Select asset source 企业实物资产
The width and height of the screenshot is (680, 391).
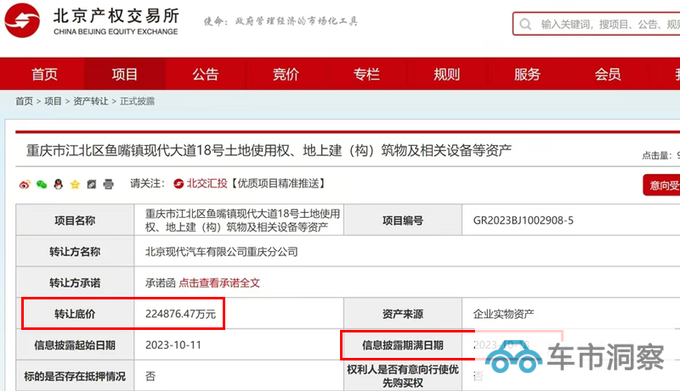pos(503,314)
